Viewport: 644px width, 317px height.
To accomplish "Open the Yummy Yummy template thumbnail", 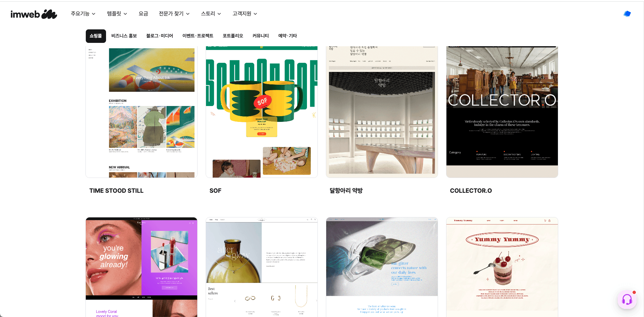I will [x=502, y=267].
